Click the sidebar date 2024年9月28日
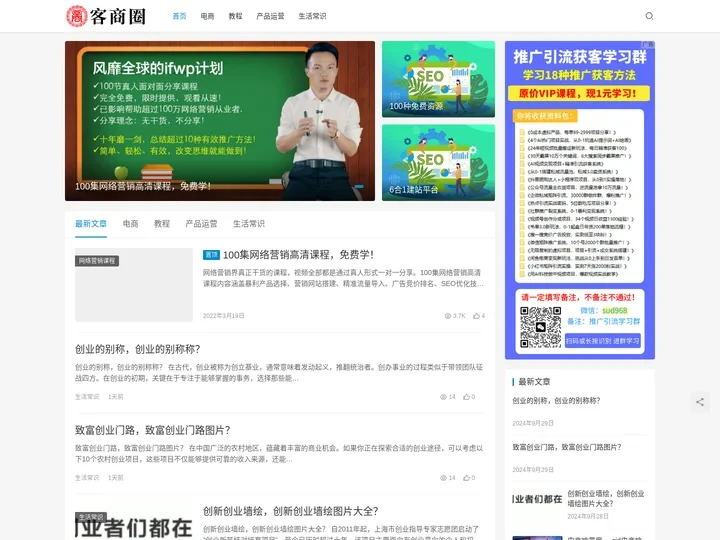 588,517
